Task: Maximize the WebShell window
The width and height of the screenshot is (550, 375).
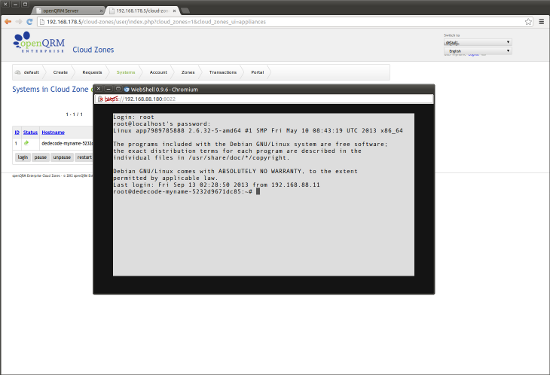Action: click(x=118, y=89)
